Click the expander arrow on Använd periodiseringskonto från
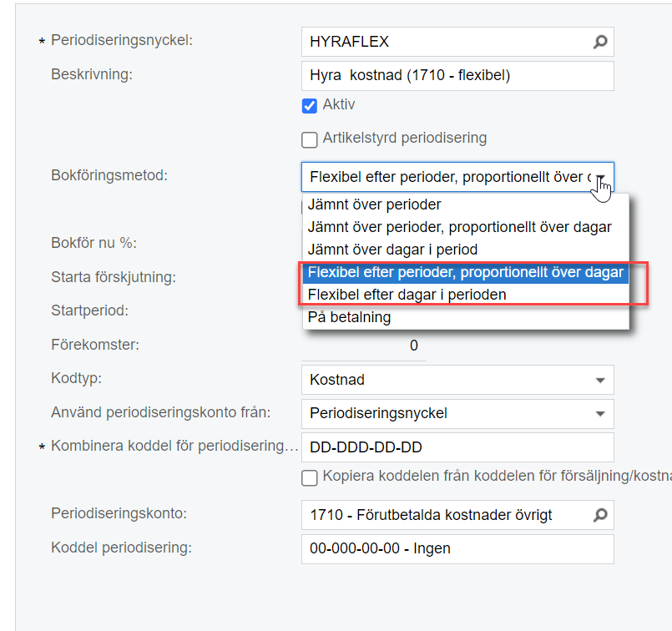The width and height of the screenshot is (672, 631). click(600, 414)
